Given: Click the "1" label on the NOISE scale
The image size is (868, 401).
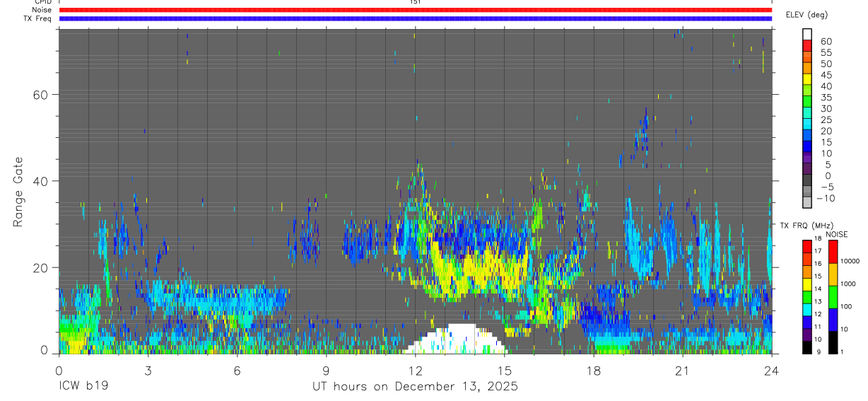Looking at the screenshot, I should click(x=841, y=351).
